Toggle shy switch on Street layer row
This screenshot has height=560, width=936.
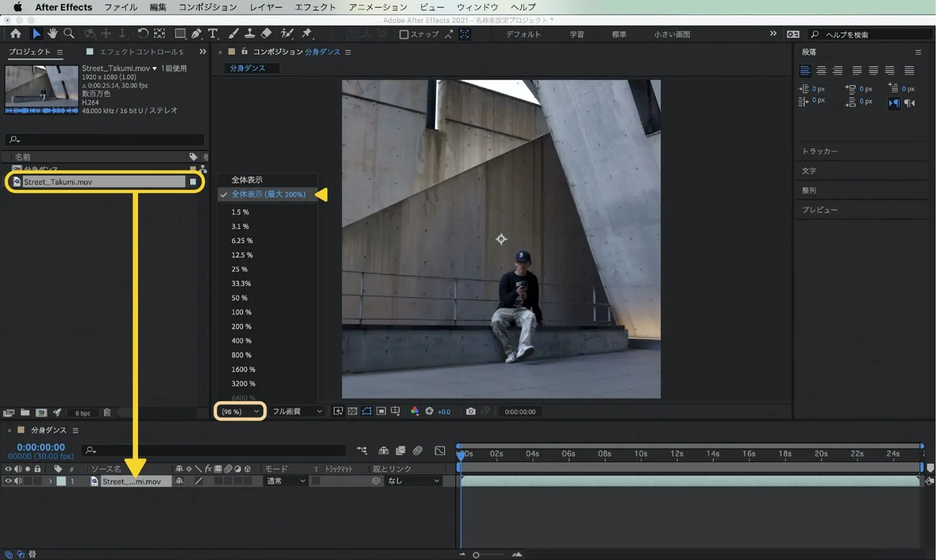tap(180, 481)
